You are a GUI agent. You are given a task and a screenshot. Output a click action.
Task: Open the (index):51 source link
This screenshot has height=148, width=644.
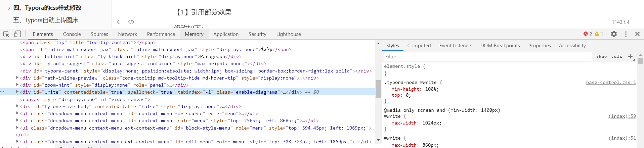coord(622,138)
